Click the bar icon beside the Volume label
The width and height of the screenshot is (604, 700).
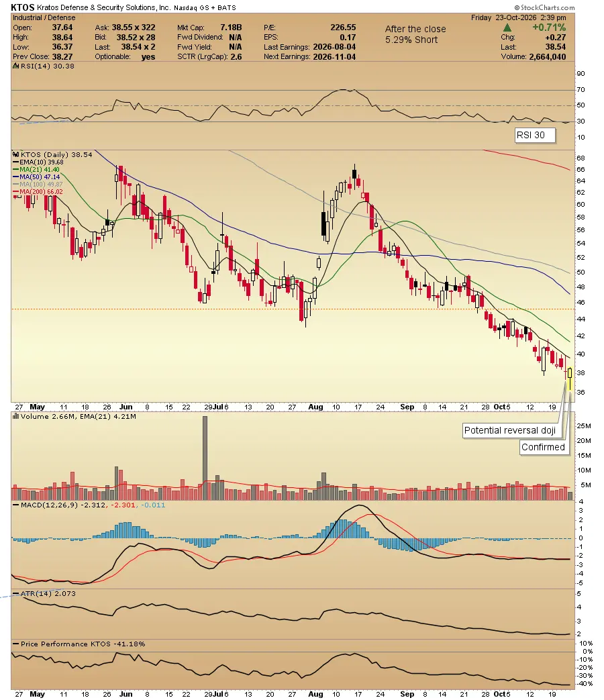[15, 416]
